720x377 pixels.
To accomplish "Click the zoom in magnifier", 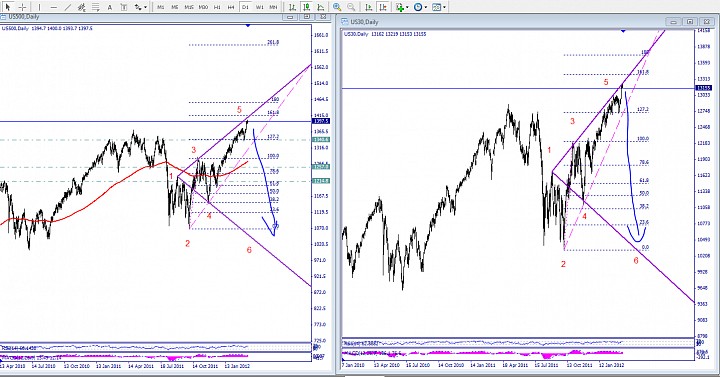I will (337, 7).
